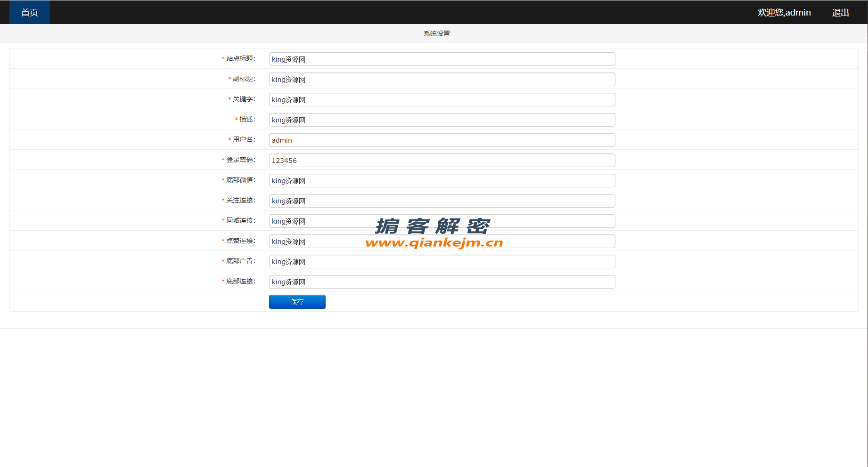868x467 pixels.
Task: Click the 底部广告 label
Action: 240,261
